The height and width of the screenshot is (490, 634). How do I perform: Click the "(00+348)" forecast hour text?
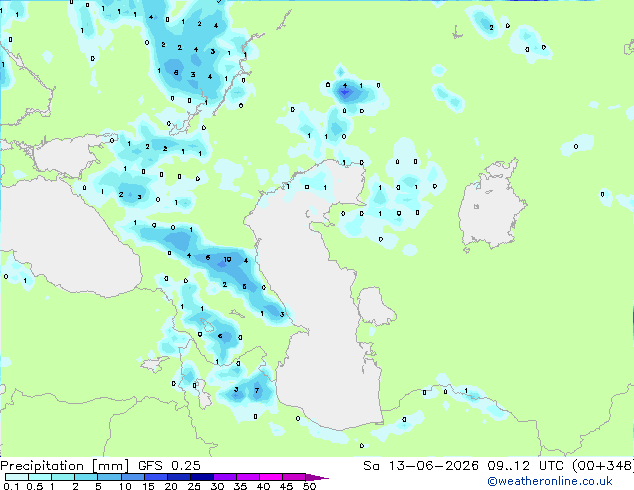tap(603, 466)
